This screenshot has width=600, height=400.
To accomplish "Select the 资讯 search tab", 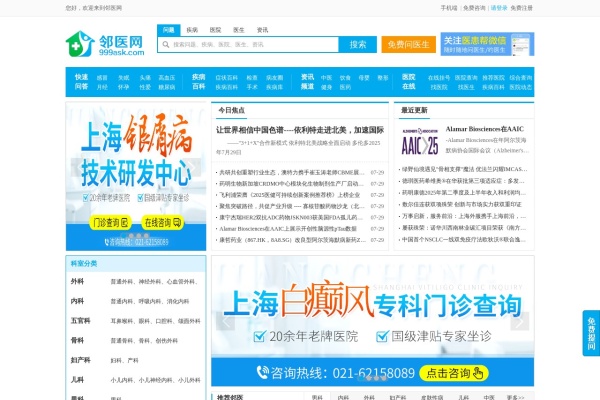I will [262, 30].
